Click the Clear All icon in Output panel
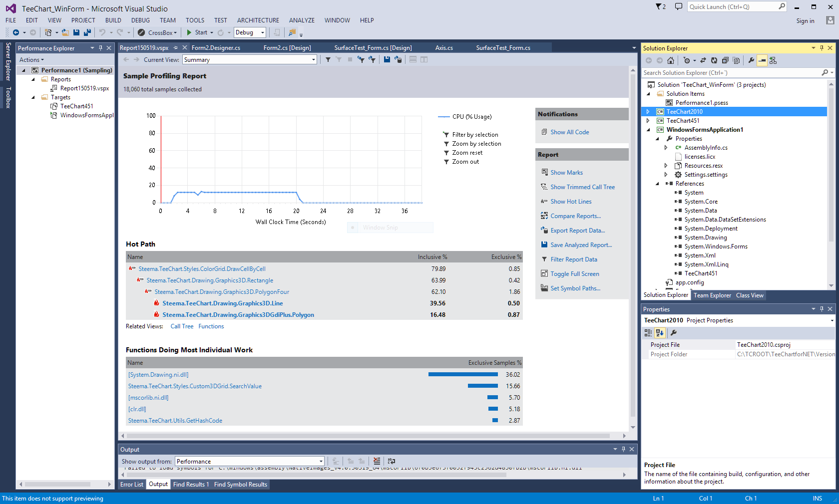This screenshot has width=839, height=504. click(x=377, y=461)
